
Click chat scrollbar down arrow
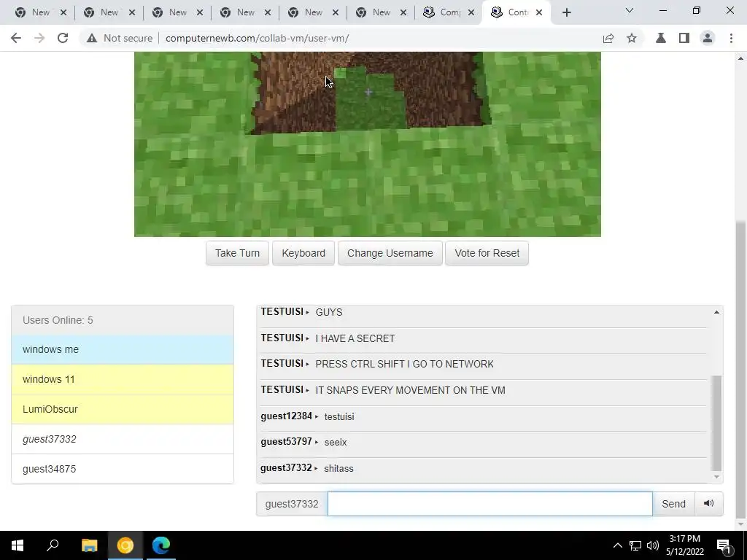[716, 477]
